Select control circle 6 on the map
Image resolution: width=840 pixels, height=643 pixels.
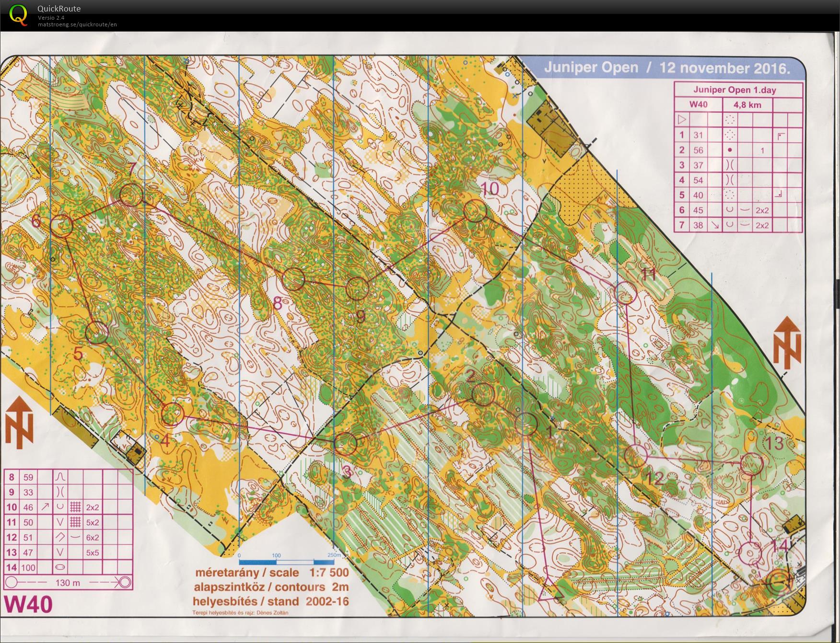pos(61,226)
